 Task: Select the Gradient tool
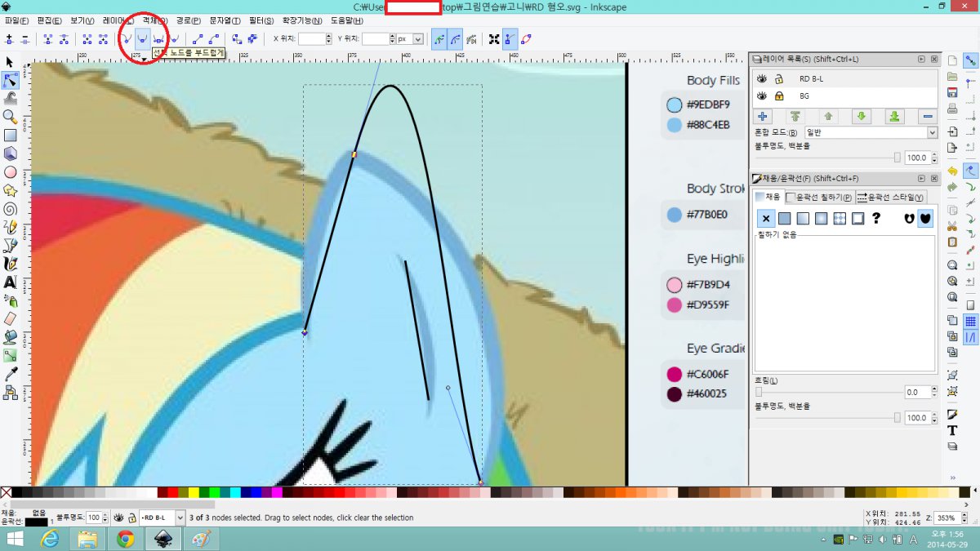(11, 355)
